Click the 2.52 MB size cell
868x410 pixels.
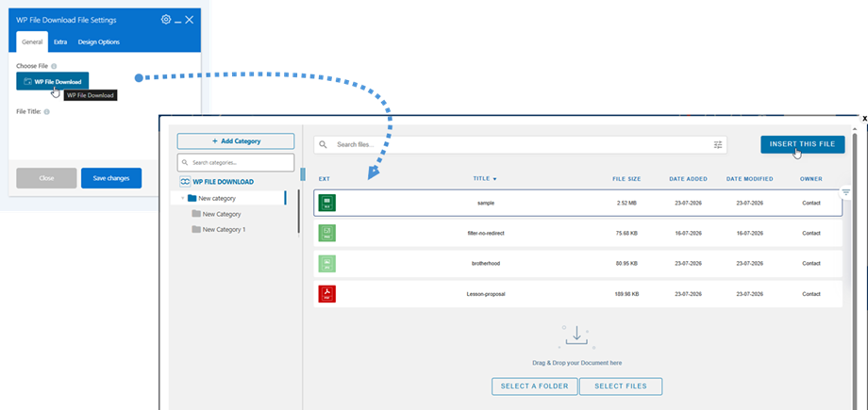626,203
